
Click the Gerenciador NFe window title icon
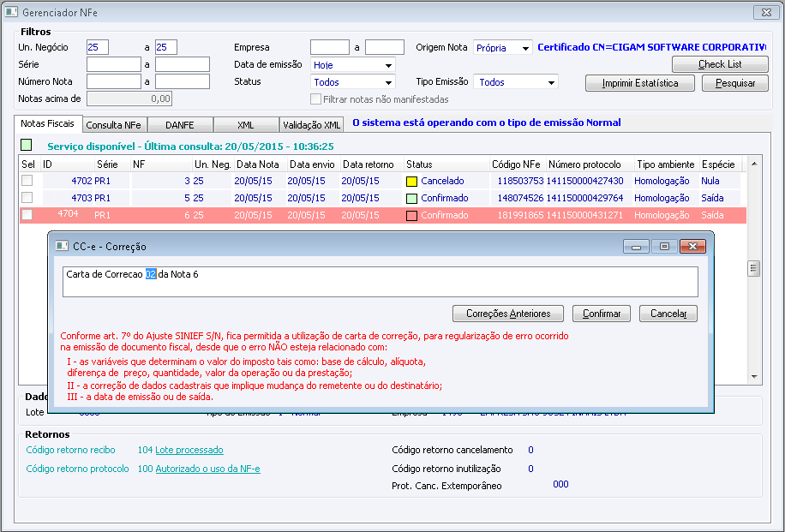11,12
